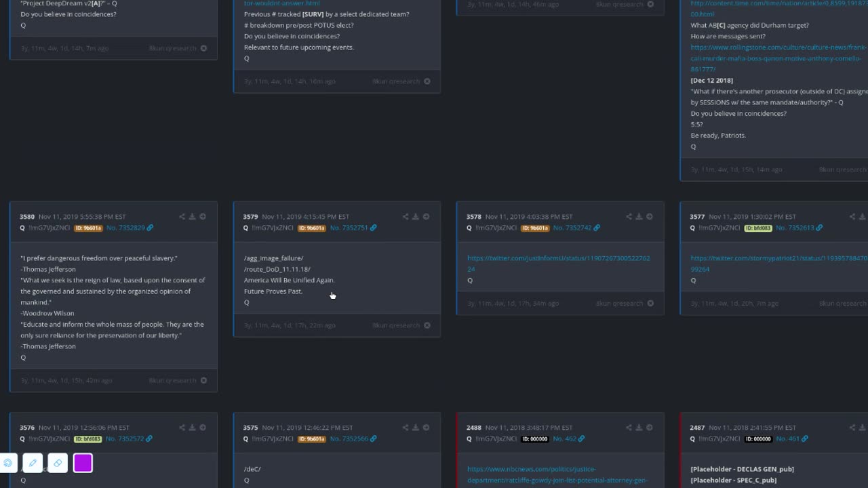Open post 3579 via arrow-circle icon

click(426, 217)
